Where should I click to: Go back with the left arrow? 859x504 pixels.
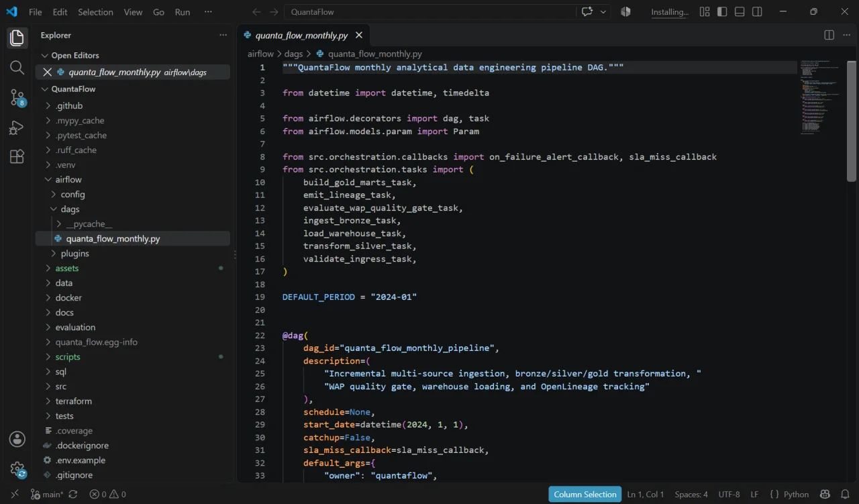point(256,12)
